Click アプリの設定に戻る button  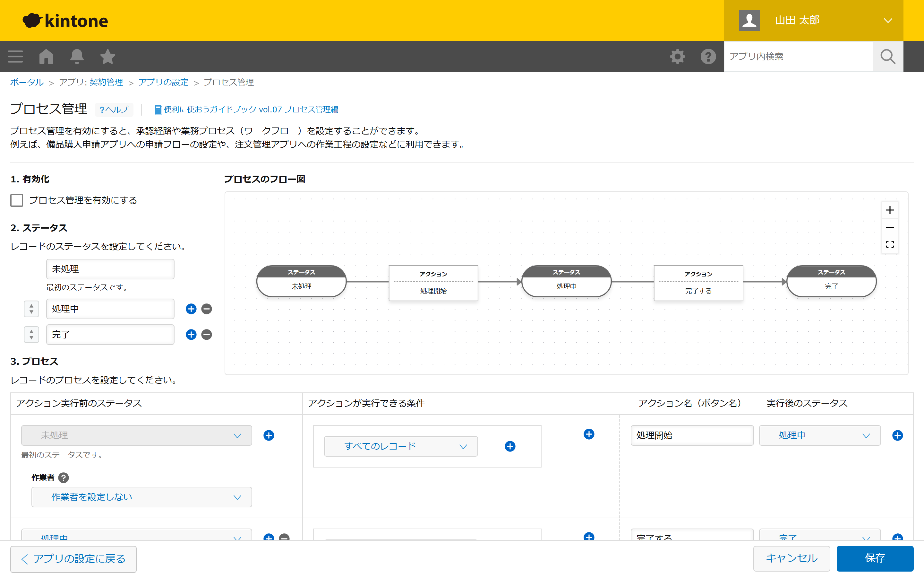click(73, 559)
